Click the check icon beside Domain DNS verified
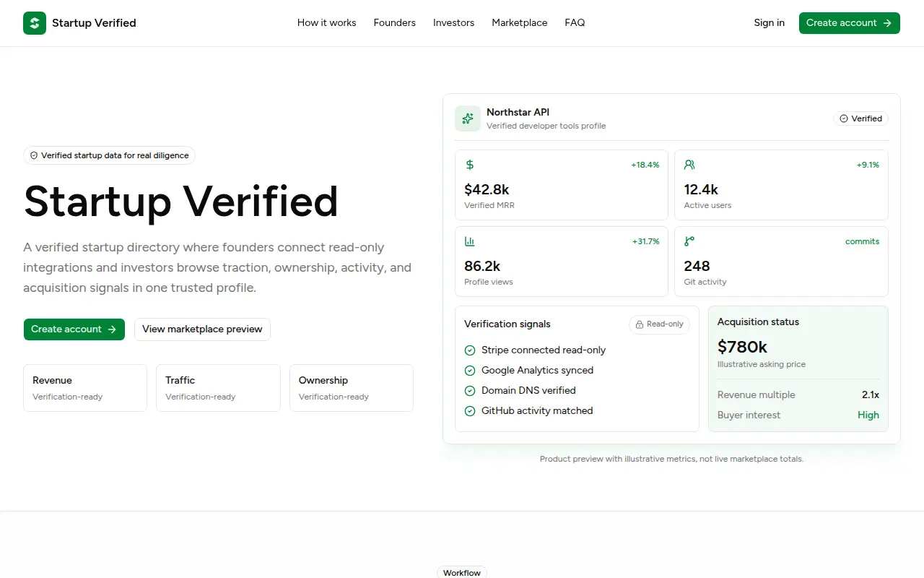 coord(469,391)
